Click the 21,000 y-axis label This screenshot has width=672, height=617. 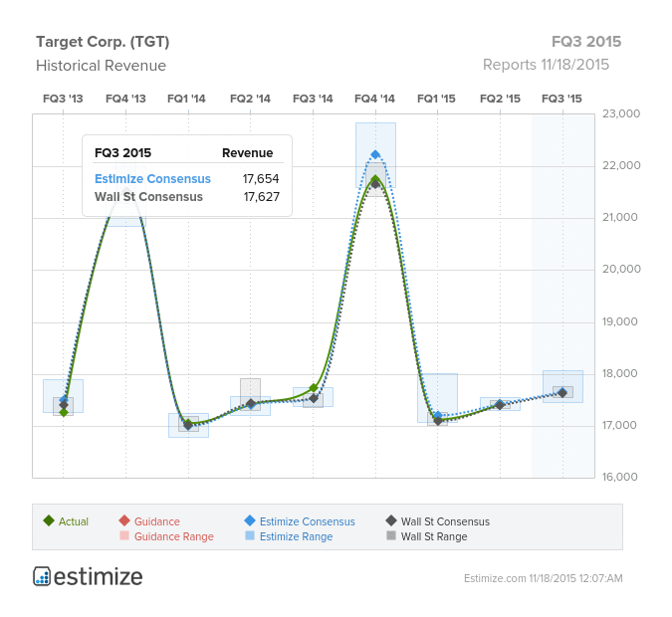pos(619,217)
